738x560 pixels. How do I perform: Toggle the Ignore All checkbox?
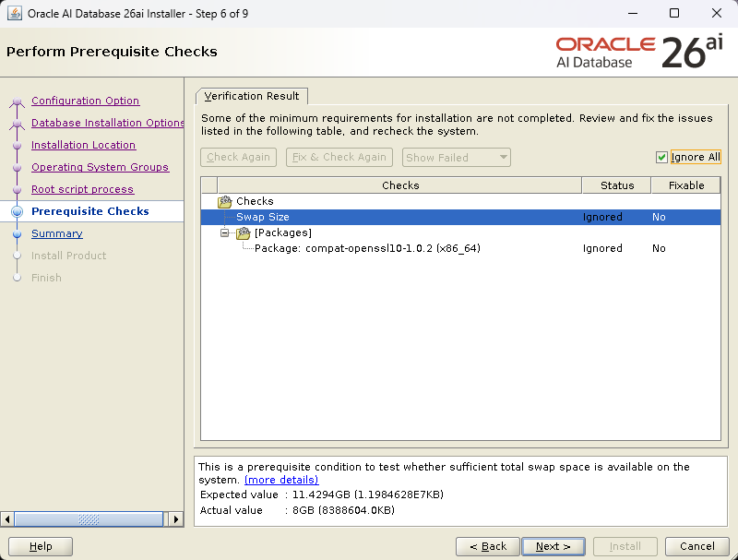661,157
